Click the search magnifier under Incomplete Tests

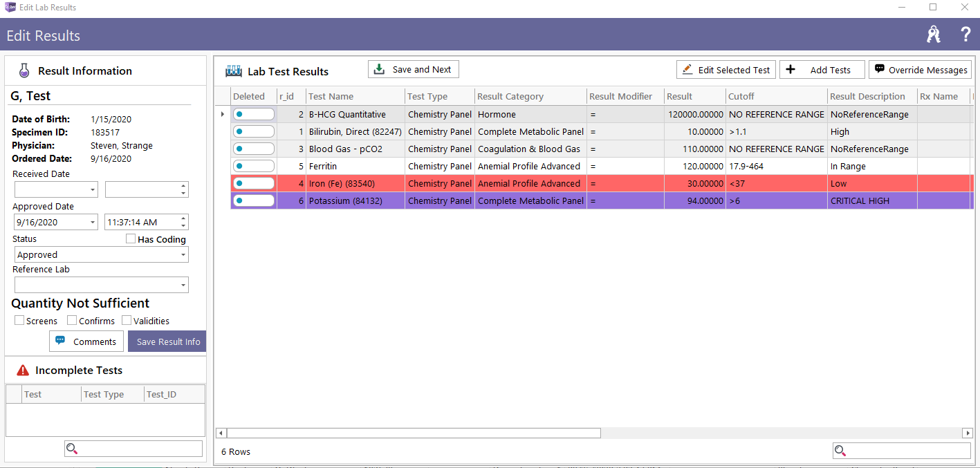pyautogui.click(x=72, y=449)
